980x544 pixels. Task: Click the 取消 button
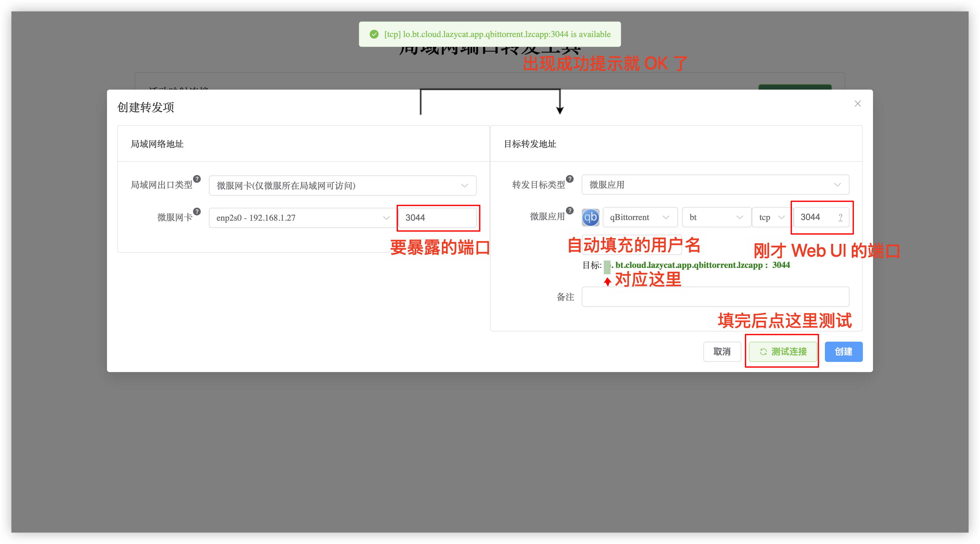coord(722,351)
